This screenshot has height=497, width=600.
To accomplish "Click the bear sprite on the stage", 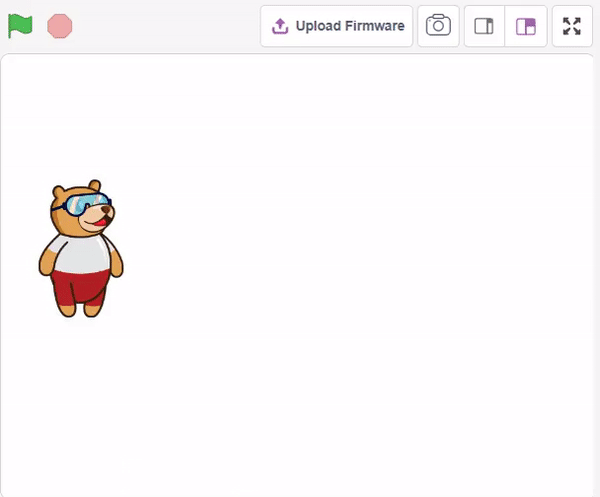I will [81, 249].
